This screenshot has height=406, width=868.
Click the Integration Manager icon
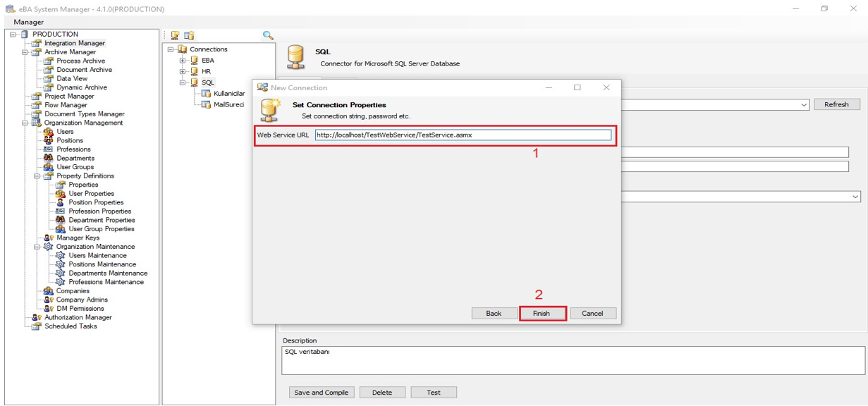(x=37, y=43)
